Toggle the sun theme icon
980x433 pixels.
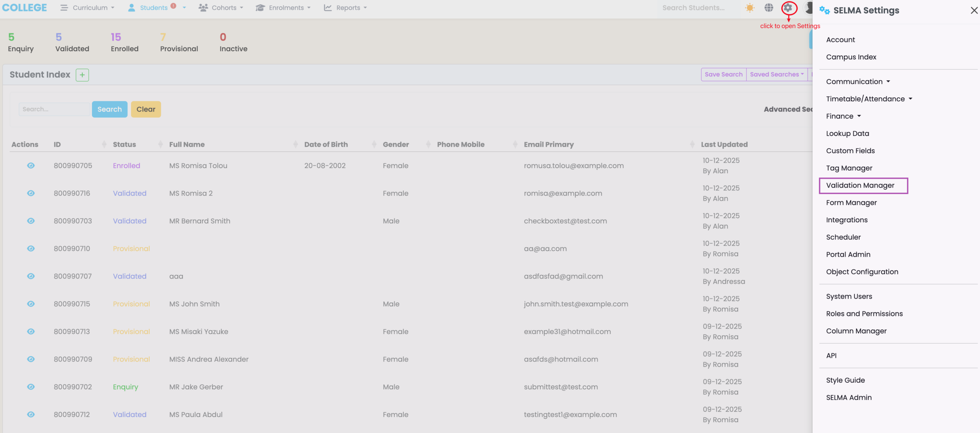click(x=750, y=8)
